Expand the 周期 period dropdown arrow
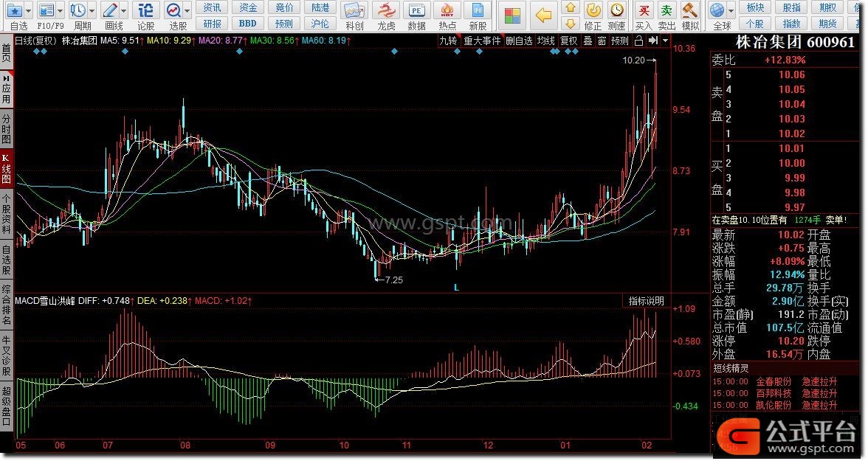Screen dimensions: 868x461 point(92,10)
